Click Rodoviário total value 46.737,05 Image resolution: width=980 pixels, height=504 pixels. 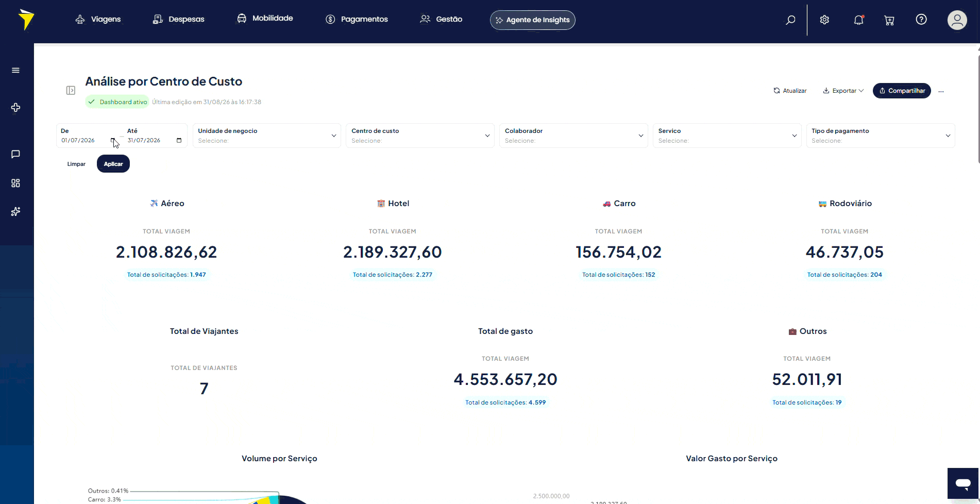[x=844, y=252]
